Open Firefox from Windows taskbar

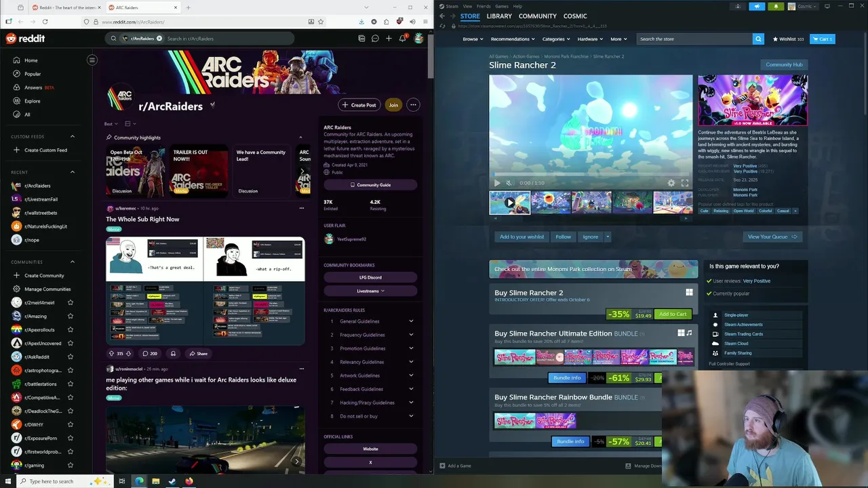coord(189,481)
